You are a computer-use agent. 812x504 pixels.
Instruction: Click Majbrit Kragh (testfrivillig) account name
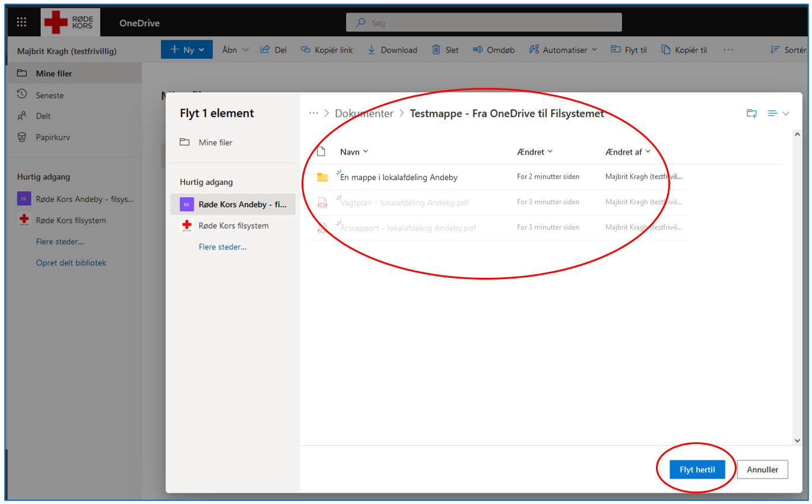point(67,52)
